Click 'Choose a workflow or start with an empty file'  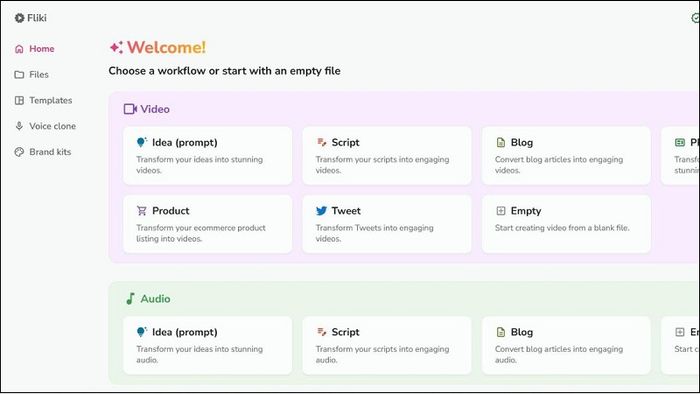[x=225, y=71]
